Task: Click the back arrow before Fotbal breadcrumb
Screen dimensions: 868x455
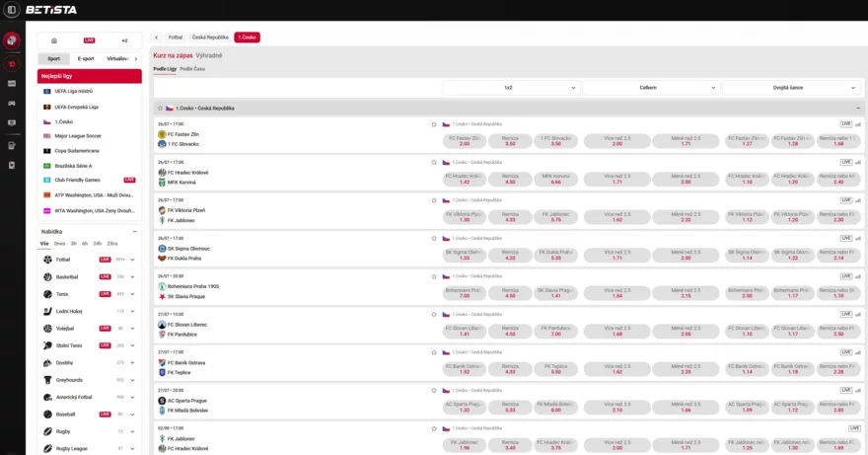Action: (x=157, y=37)
